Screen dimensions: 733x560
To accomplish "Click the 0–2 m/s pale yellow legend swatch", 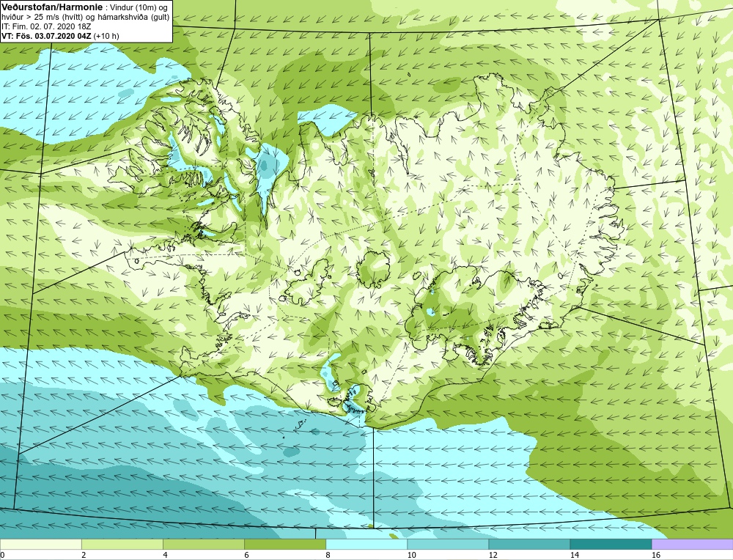I will point(40,544).
